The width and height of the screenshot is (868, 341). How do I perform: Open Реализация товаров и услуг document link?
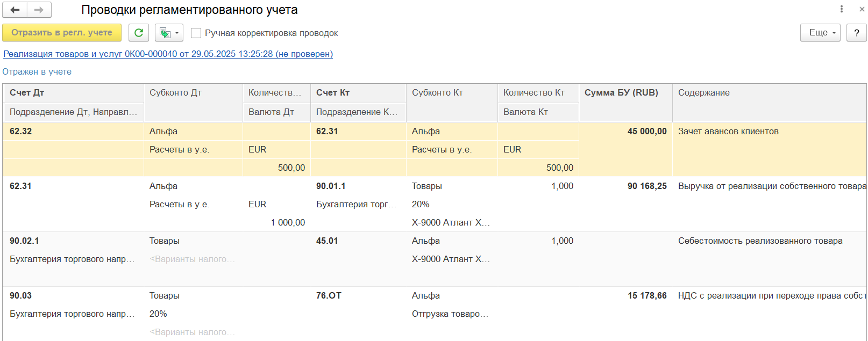[x=168, y=54]
